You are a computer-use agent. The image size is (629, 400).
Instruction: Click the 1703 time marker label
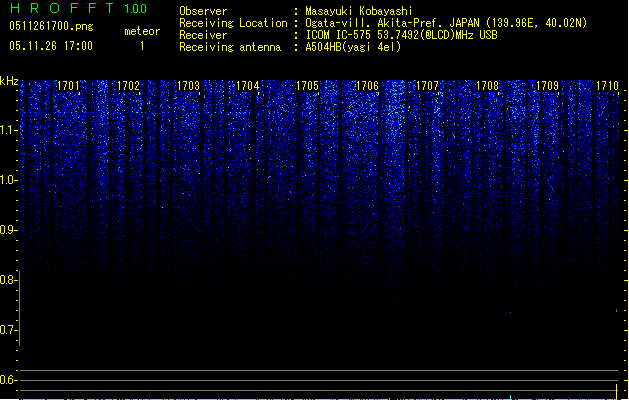click(188, 86)
